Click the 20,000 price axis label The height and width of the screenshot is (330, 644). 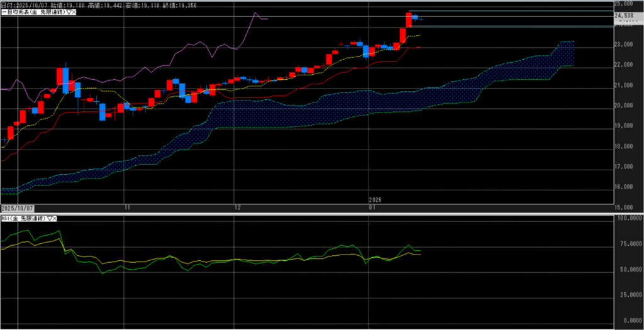(x=626, y=106)
